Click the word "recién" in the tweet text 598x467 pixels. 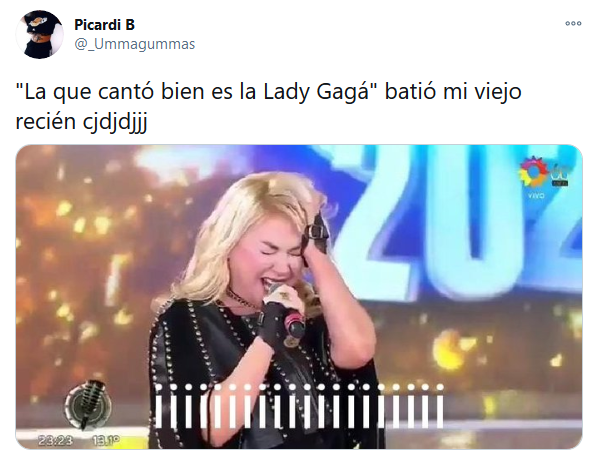pyautogui.click(x=45, y=122)
